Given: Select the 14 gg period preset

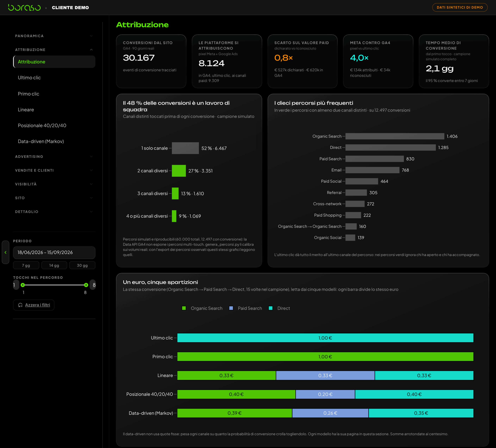Looking at the screenshot, I should 54,265.
